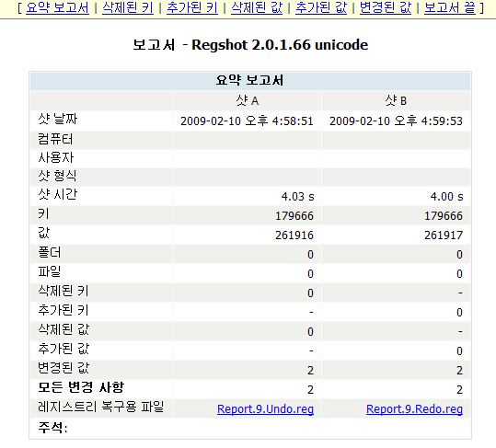Select shot A value in 변경된 값 row
The height and width of the screenshot is (448, 496).
point(310,370)
